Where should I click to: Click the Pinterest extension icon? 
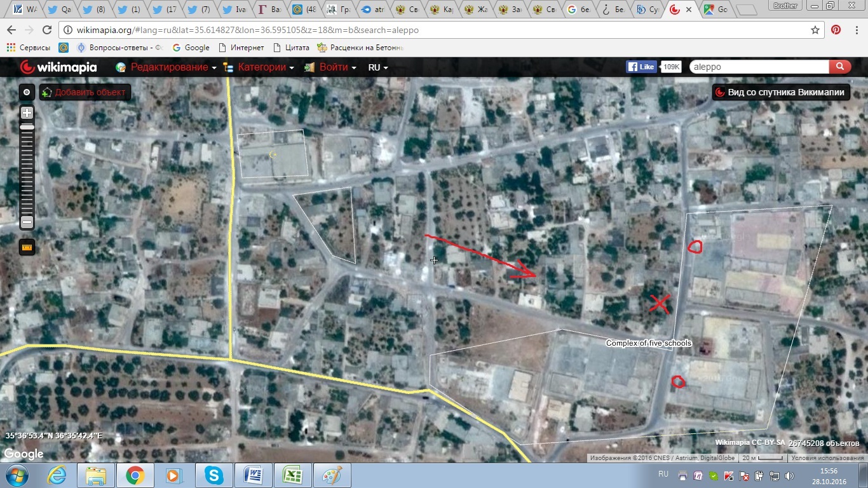click(x=836, y=30)
